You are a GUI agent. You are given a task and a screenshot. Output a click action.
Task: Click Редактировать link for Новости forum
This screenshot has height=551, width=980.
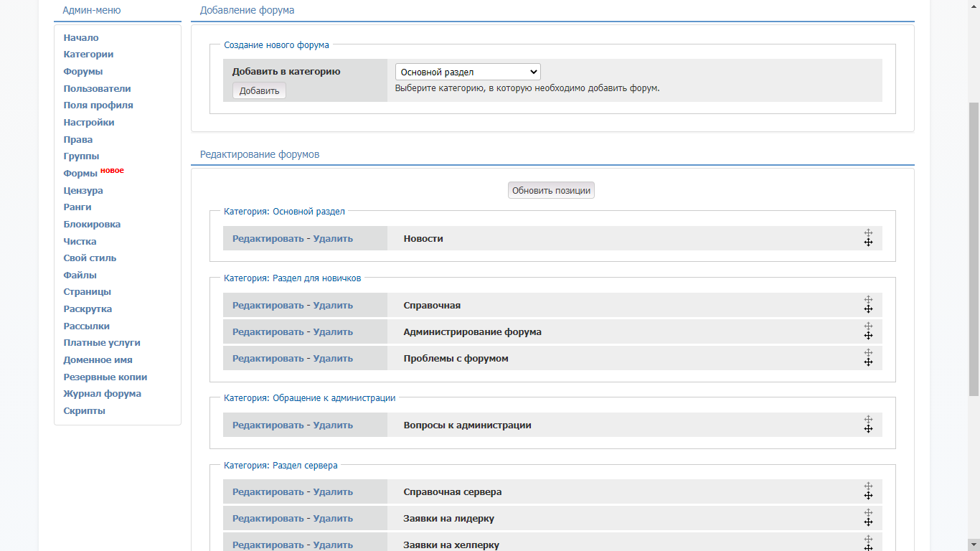pyautogui.click(x=268, y=239)
